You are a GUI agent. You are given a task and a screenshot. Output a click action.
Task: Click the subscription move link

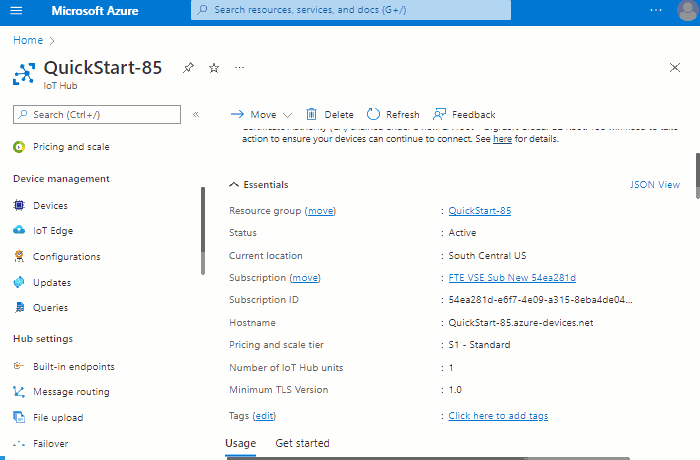tap(305, 278)
